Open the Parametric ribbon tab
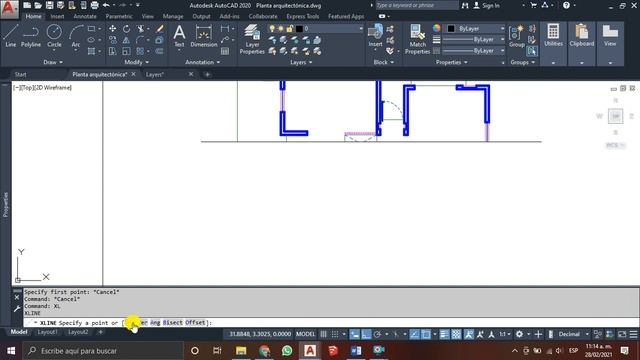The height and width of the screenshot is (360, 640). pyautogui.click(x=119, y=16)
